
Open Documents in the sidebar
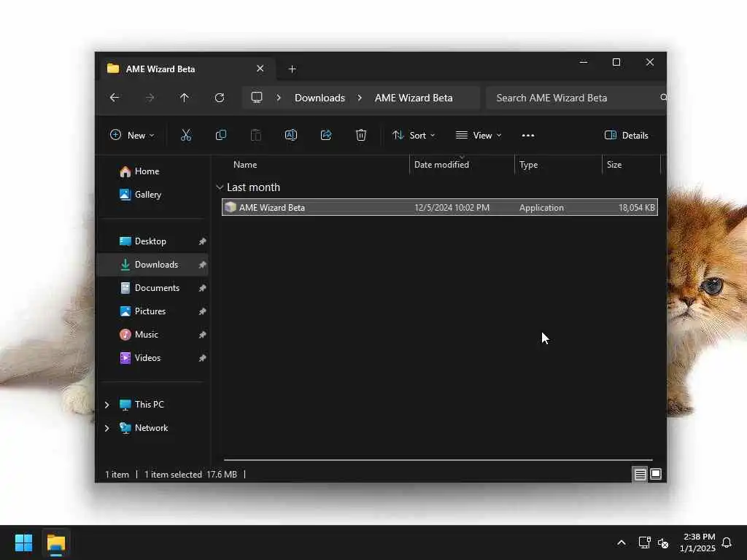(158, 287)
